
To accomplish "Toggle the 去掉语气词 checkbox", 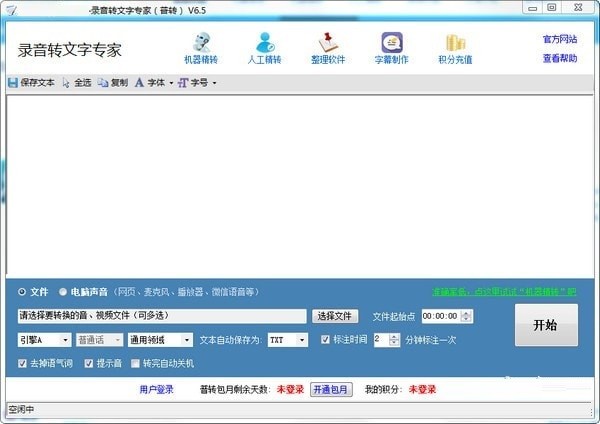I will (22, 363).
